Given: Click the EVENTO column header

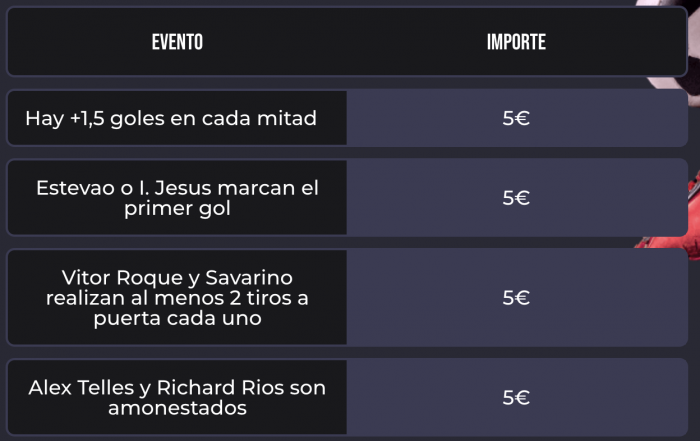Looking at the screenshot, I should tap(177, 42).
